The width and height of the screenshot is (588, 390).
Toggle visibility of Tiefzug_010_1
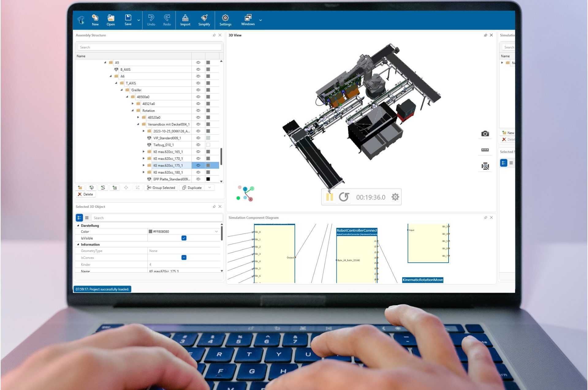[198, 145]
